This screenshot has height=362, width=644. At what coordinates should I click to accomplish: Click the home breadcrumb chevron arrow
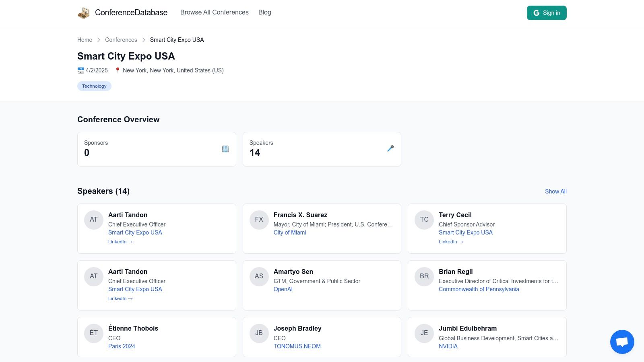click(98, 40)
